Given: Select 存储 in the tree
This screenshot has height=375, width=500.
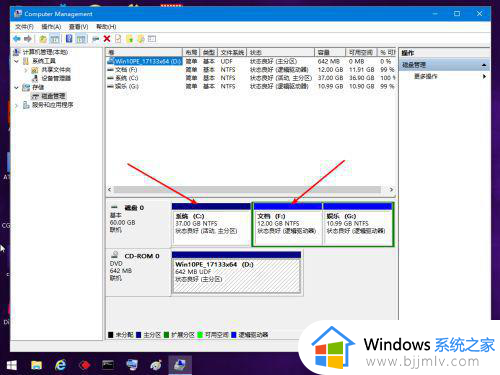Looking at the screenshot, I should (x=38, y=87).
